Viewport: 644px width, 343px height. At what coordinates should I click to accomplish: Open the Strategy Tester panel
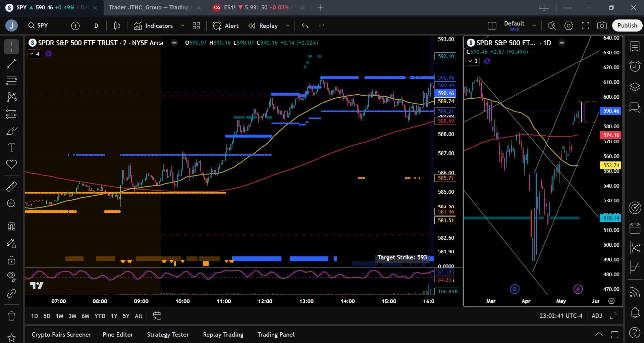[168, 335]
